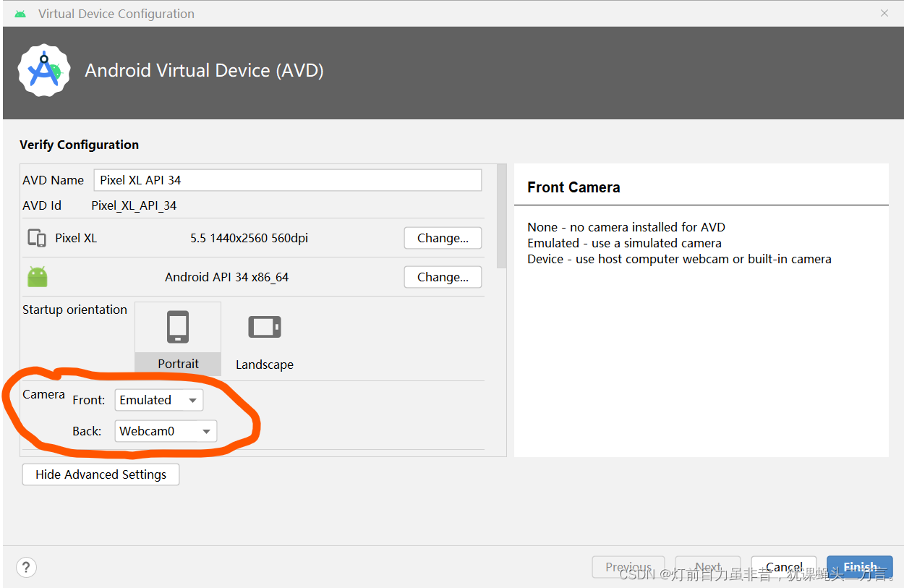Click the green Android system image icon

click(38, 276)
